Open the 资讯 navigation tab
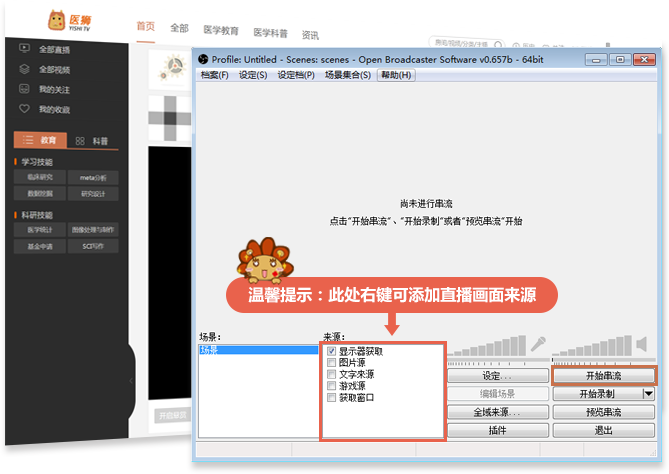 [310, 35]
